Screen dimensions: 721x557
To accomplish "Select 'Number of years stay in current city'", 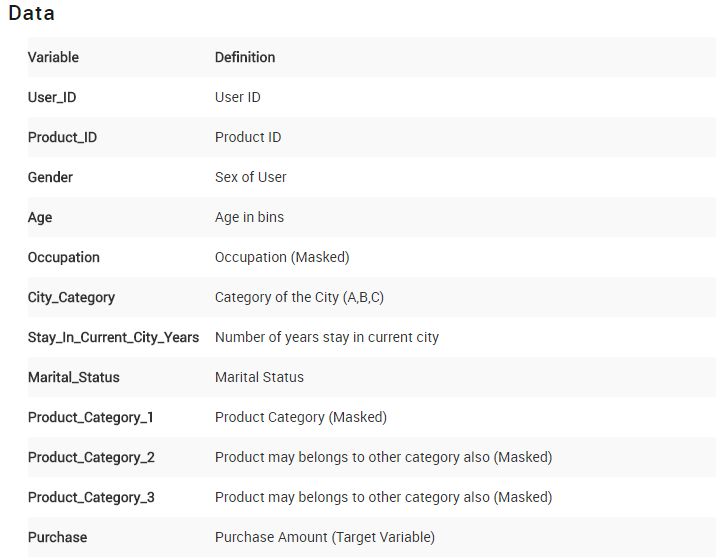I will click(x=327, y=337).
